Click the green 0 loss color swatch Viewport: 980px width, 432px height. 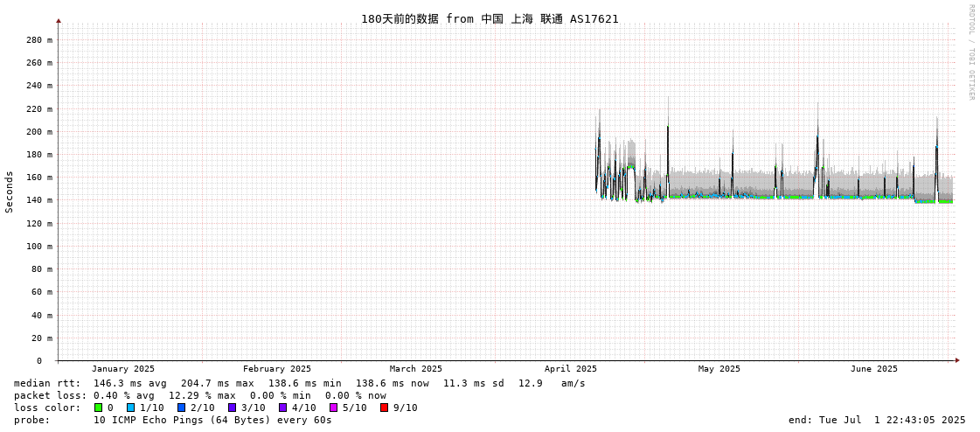(98, 408)
